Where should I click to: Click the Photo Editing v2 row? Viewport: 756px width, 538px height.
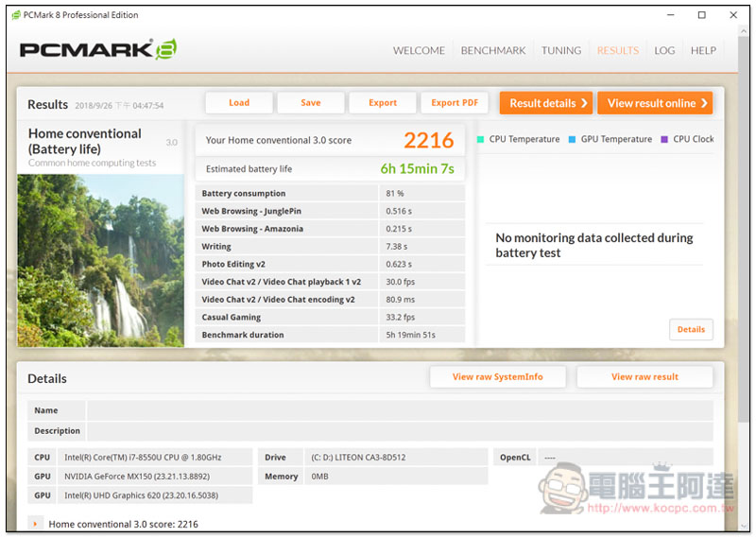[330, 265]
